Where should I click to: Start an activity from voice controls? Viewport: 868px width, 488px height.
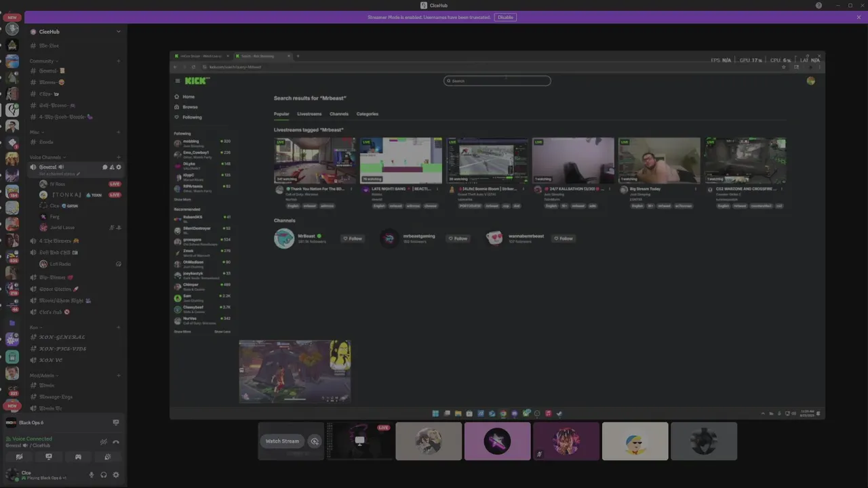coord(78,457)
